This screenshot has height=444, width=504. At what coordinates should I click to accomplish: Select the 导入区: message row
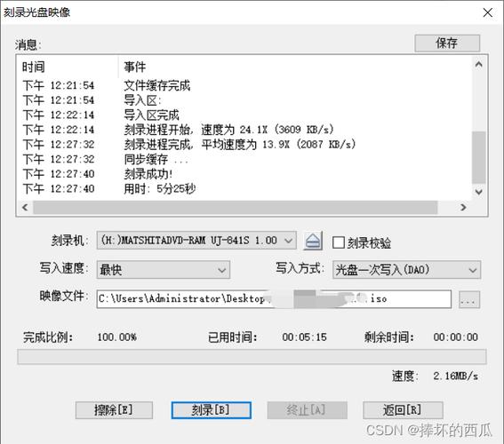click(244, 100)
